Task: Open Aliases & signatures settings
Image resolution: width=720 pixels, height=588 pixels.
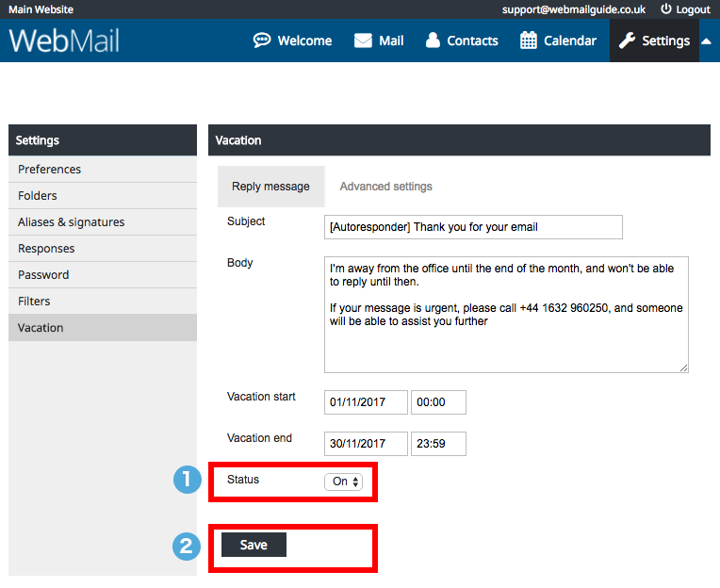Action: coord(72,222)
